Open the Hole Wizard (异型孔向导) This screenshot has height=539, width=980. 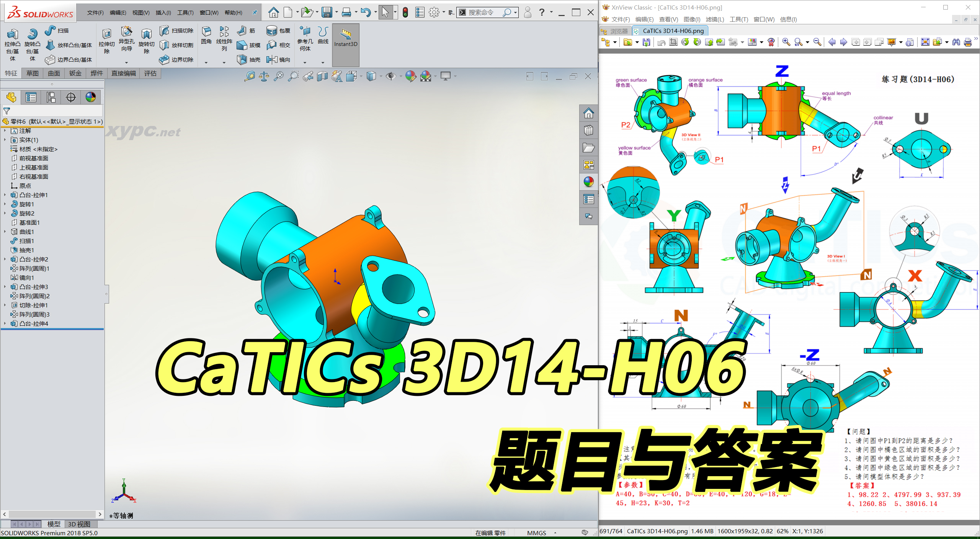click(127, 38)
